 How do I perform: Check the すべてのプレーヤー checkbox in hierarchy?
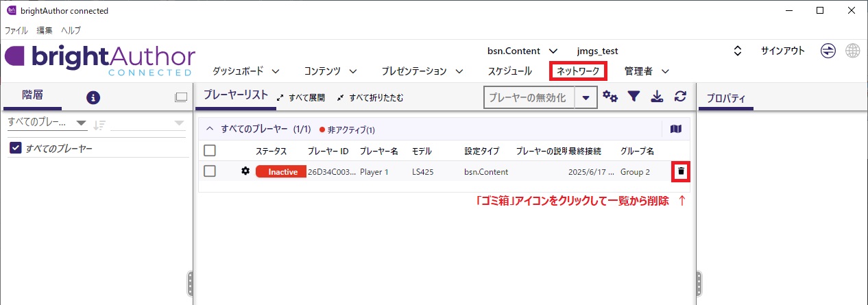coord(16,148)
